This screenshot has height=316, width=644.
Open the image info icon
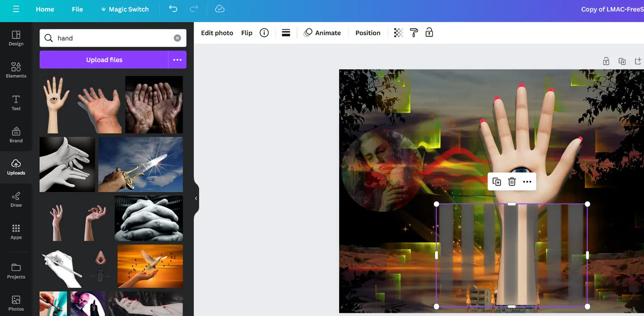point(264,33)
